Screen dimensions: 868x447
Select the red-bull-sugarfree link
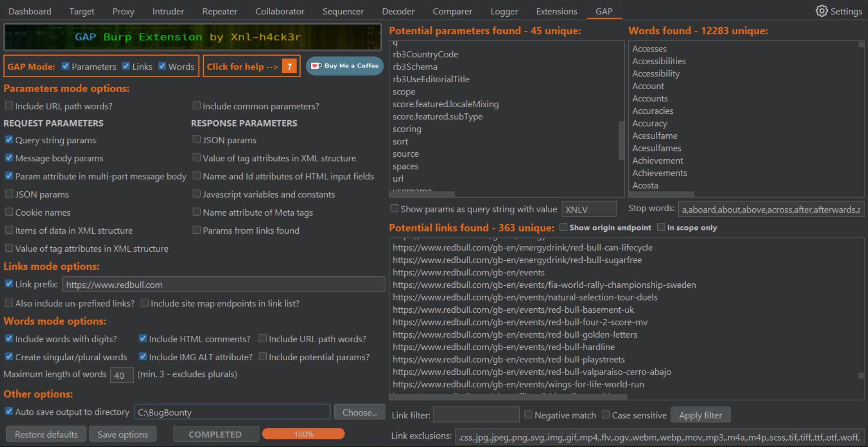(x=517, y=260)
